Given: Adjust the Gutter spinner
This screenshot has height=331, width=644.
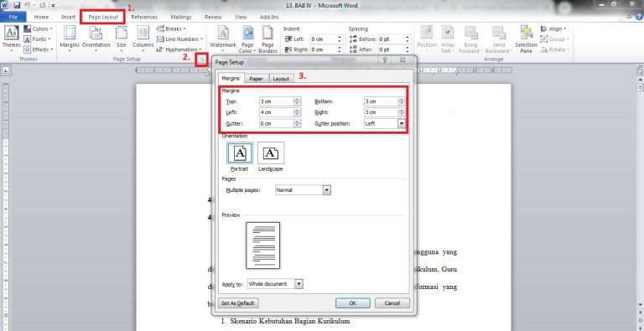Looking at the screenshot, I should pyautogui.click(x=298, y=123).
